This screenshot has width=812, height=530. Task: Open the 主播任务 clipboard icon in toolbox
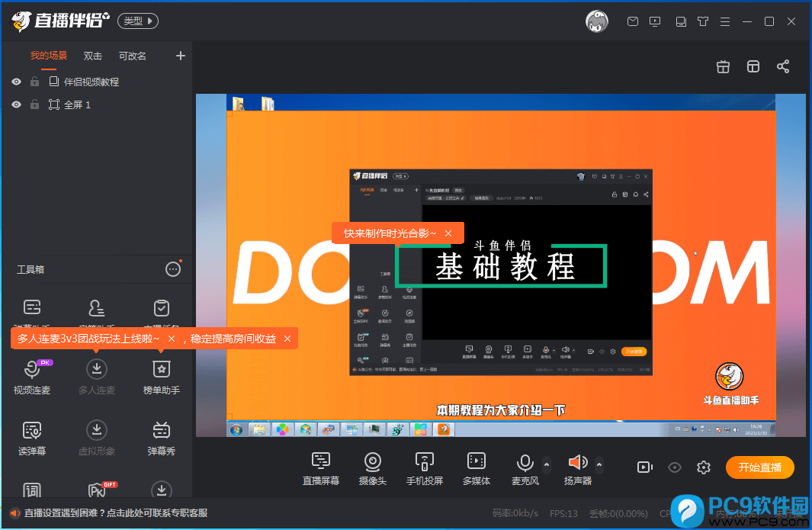point(161,307)
